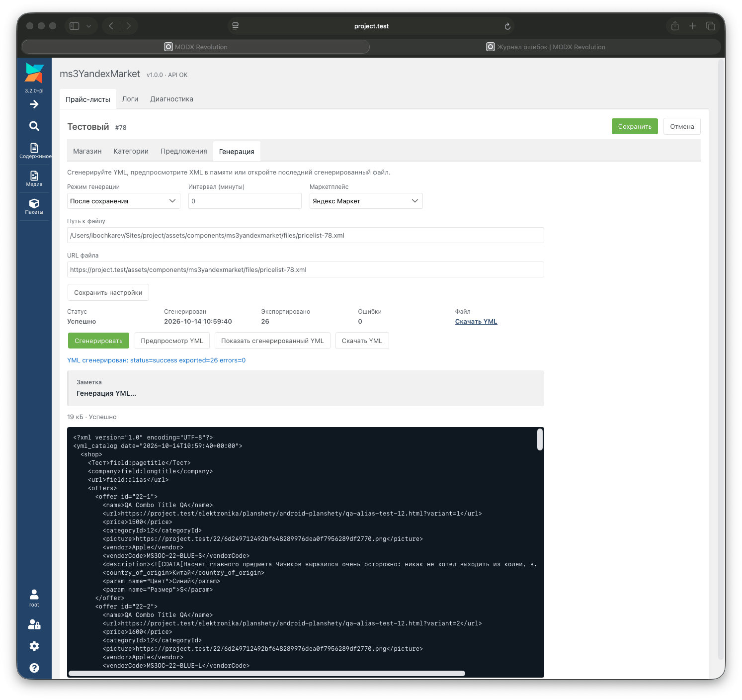Open the Категории sub-tab
This screenshot has width=742, height=700.
click(x=131, y=151)
